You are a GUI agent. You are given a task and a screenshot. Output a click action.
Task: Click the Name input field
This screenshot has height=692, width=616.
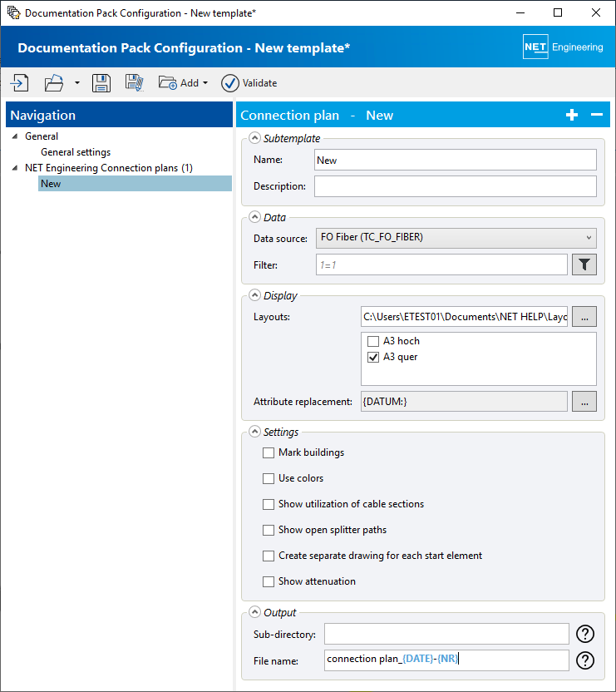click(x=456, y=160)
